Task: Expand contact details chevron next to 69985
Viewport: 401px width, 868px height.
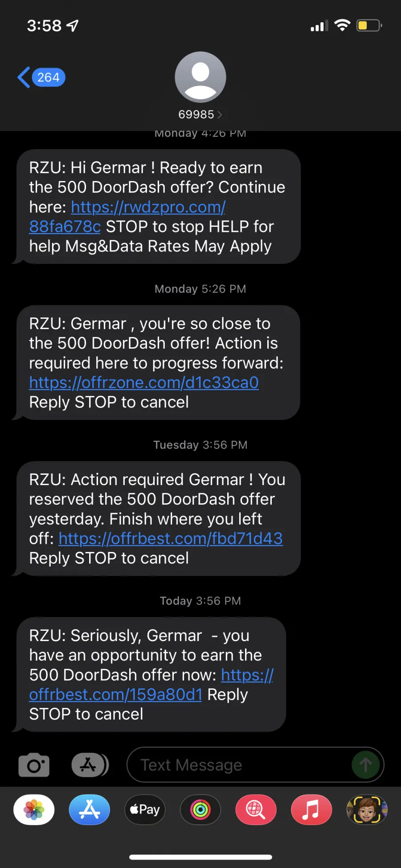Action: 219,115
